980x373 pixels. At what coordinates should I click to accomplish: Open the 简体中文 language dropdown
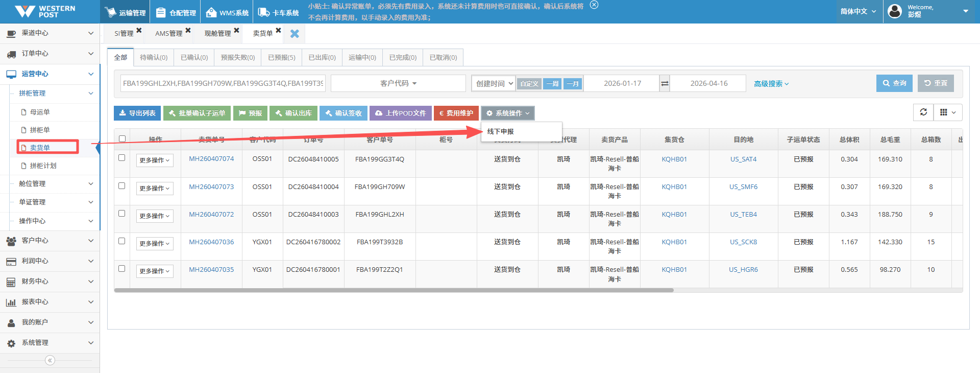[858, 11]
